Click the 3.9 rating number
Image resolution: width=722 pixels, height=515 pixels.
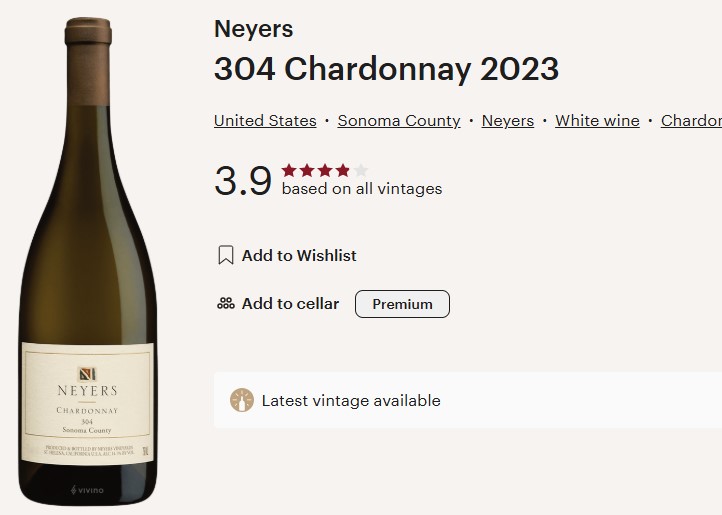(243, 181)
